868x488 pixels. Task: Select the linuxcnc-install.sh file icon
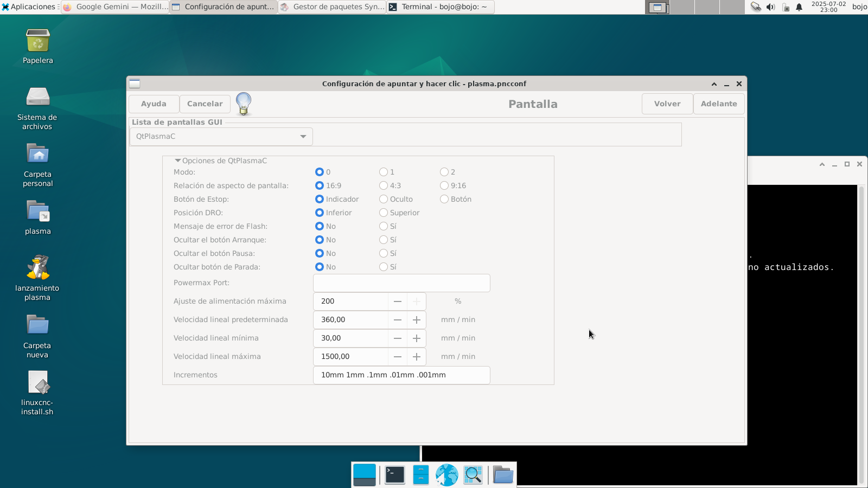(38, 383)
